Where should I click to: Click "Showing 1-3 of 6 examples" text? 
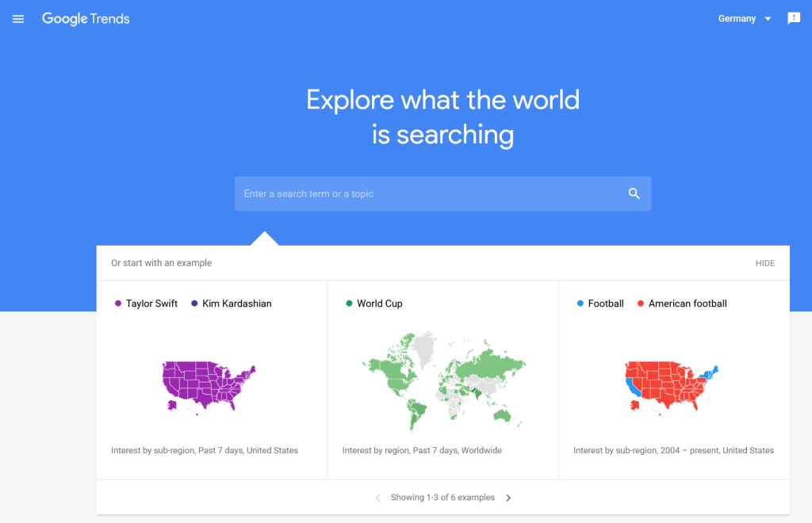pyautogui.click(x=442, y=498)
